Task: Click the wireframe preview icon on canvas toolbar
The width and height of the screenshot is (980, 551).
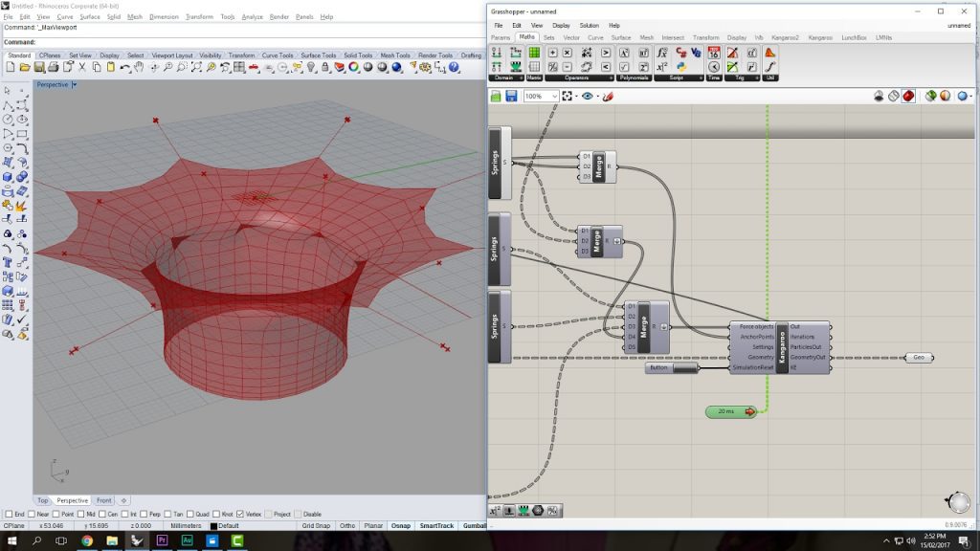Action: point(894,95)
